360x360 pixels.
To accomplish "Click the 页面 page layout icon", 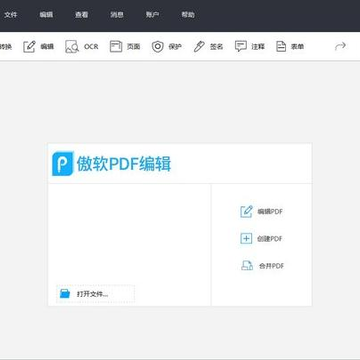I will [116, 46].
